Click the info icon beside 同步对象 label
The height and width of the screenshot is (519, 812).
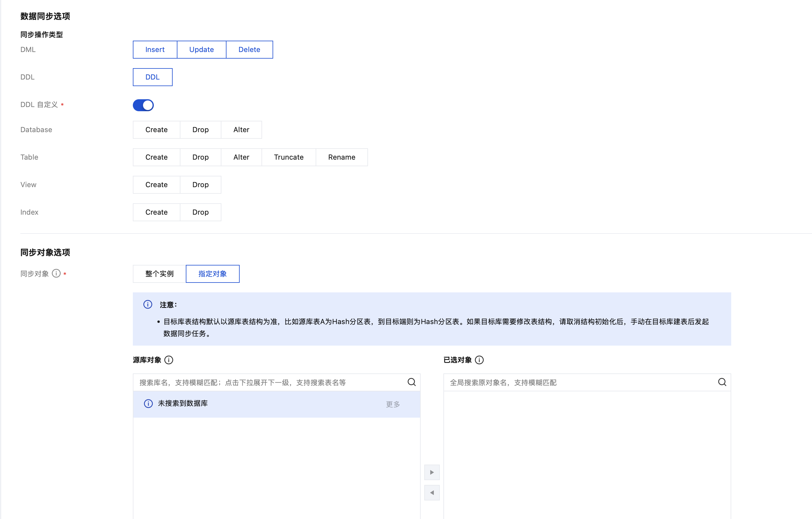[x=56, y=273]
